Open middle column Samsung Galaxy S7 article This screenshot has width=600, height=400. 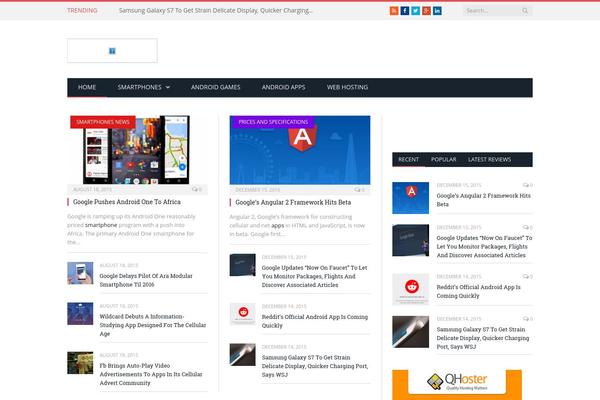[315, 366]
